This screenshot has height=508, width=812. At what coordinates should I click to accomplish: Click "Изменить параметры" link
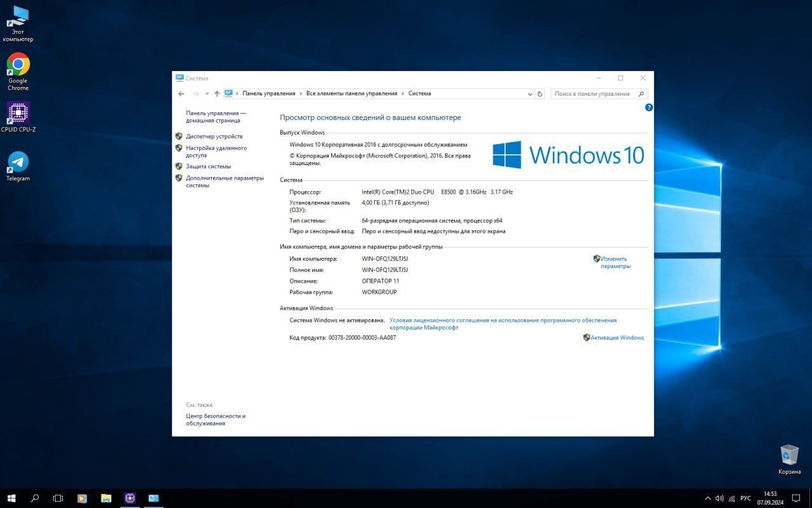click(x=615, y=263)
